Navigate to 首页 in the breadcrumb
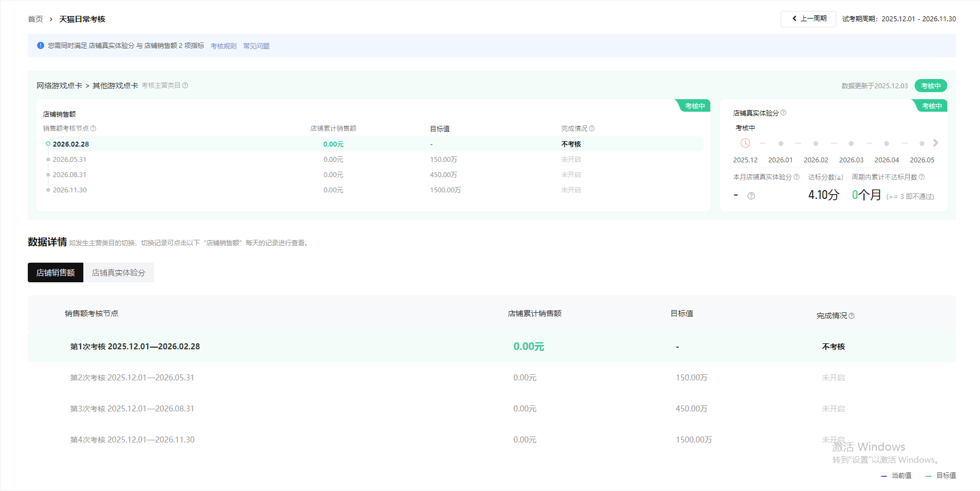Viewport: 980px width, 491px height. (x=35, y=19)
